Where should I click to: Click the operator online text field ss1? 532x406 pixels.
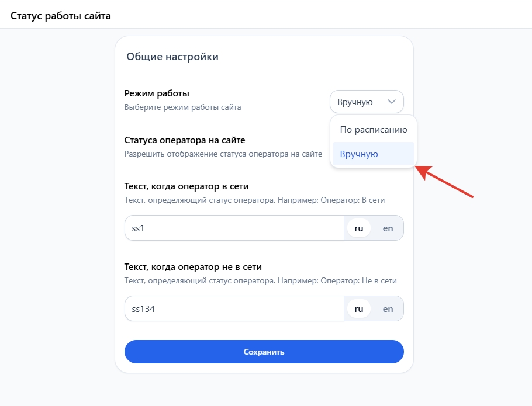[234, 228]
